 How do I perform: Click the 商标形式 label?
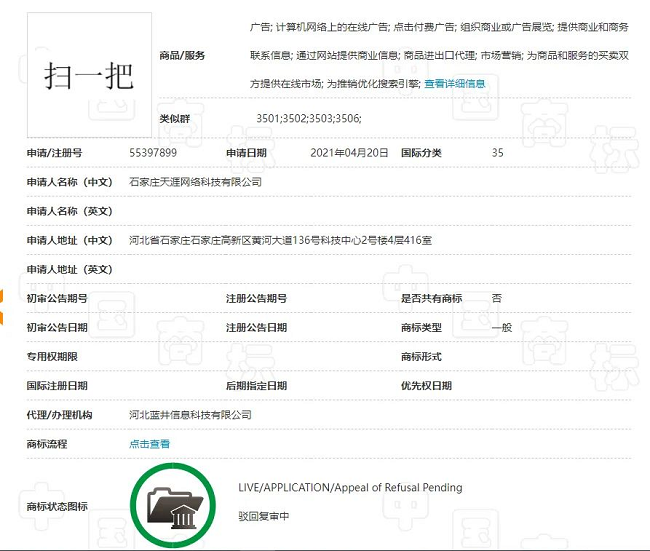click(421, 357)
